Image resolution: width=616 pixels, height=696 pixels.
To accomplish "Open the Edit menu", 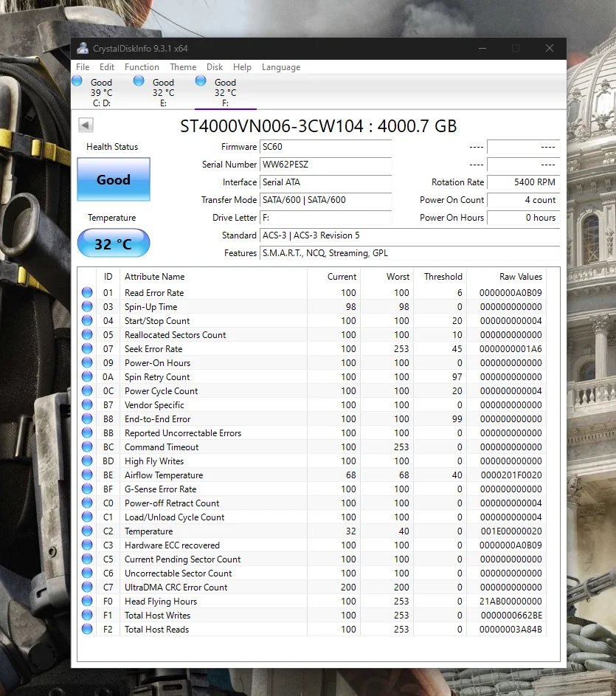I will click(x=107, y=67).
